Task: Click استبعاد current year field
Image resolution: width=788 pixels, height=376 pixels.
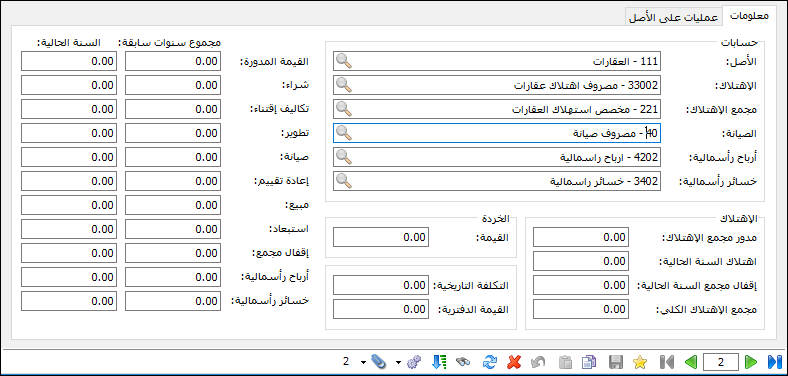Action: pyautogui.click(x=69, y=229)
